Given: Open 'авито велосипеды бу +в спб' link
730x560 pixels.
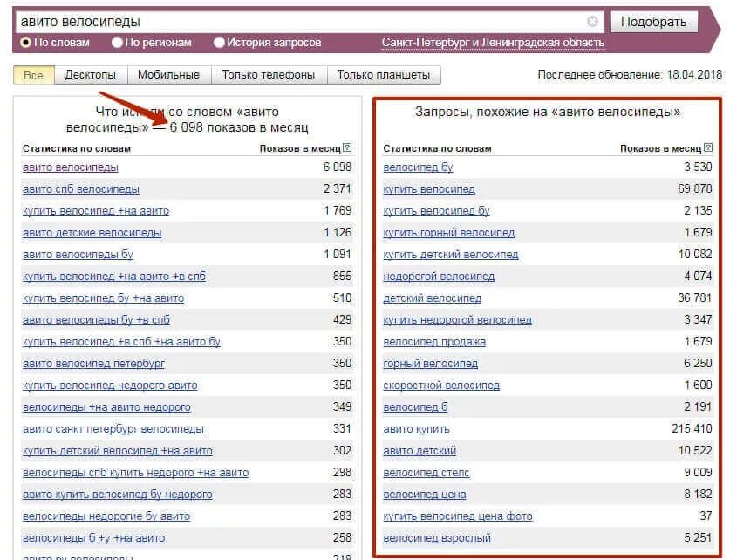Looking at the screenshot, I should tap(96, 320).
